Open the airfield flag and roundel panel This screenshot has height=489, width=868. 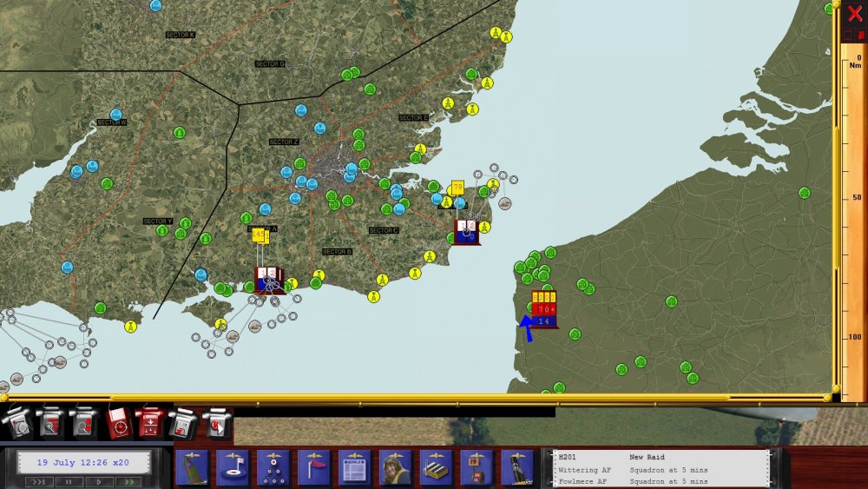(x=233, y=468)
